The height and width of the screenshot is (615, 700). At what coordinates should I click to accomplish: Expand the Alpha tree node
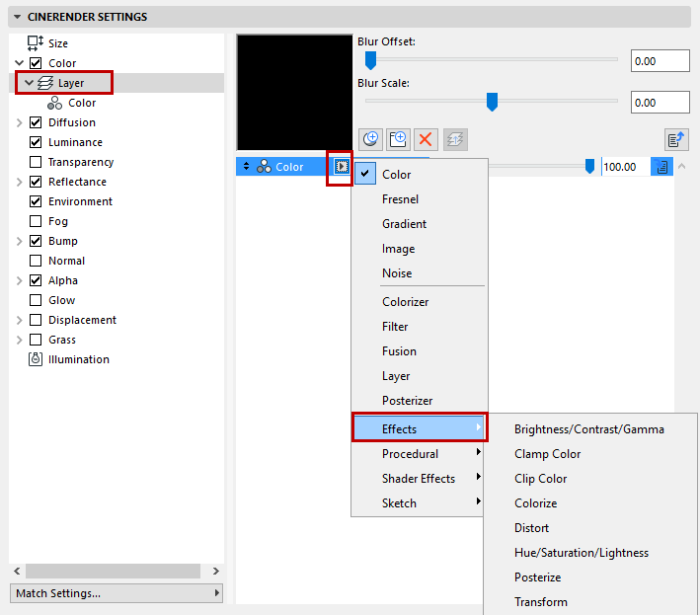point(19,280)
